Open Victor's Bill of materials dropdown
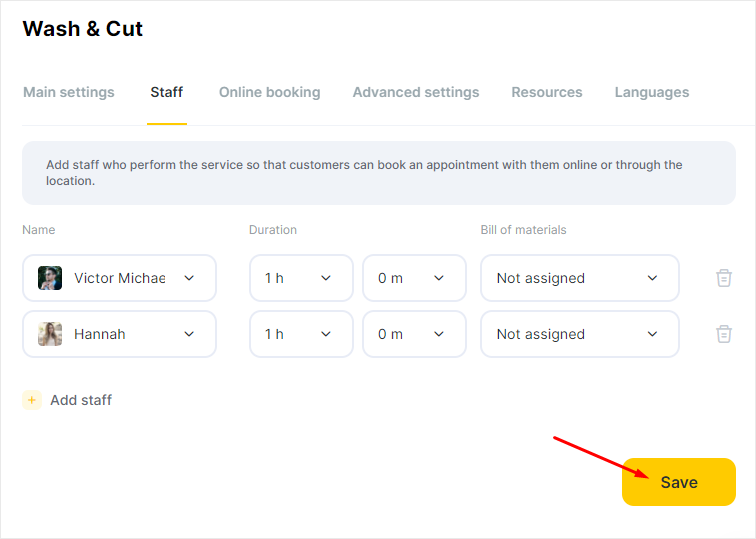 coord(580,278)
